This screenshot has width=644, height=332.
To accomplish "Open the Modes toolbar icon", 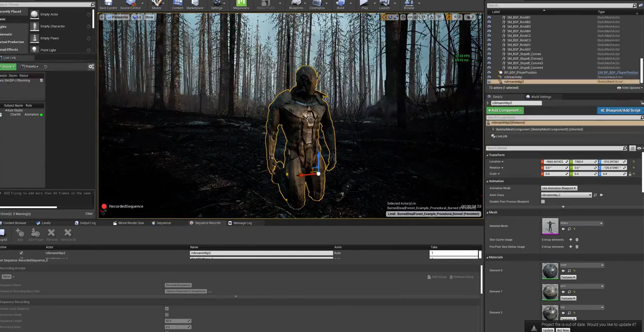I will (156, 5).
